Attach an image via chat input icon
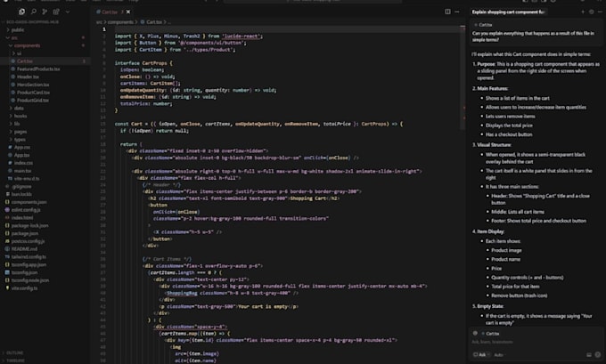This screenshot has height=364, width=606. [x=589, y=355]
